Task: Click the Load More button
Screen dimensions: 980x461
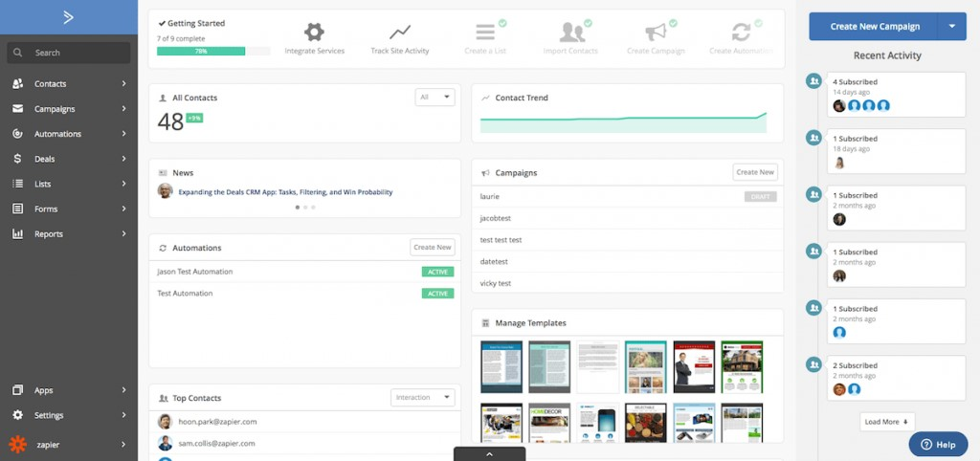Action: pyautogui.click(x=888, y=421)
